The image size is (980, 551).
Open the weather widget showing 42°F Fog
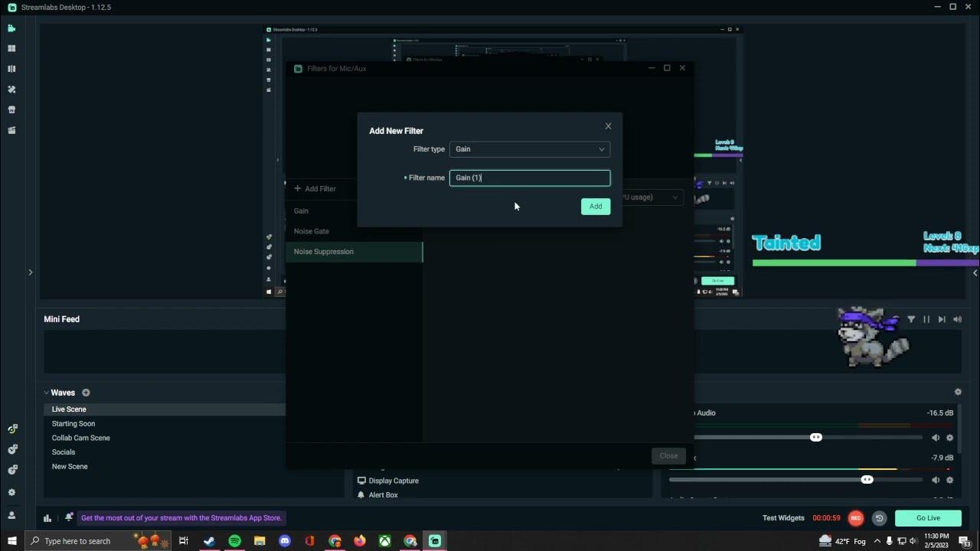pyautogui.click(x=842, y=541)
